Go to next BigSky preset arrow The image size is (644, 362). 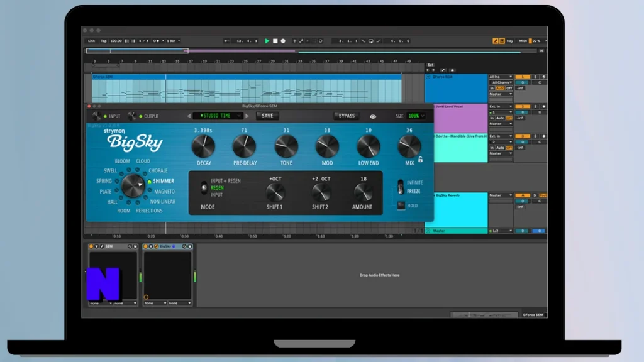pyautogui.click(x=247, y=116)
